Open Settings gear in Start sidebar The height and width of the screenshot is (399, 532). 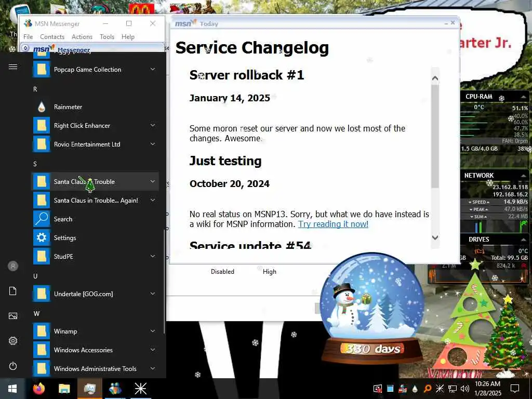tap(13, 341)
